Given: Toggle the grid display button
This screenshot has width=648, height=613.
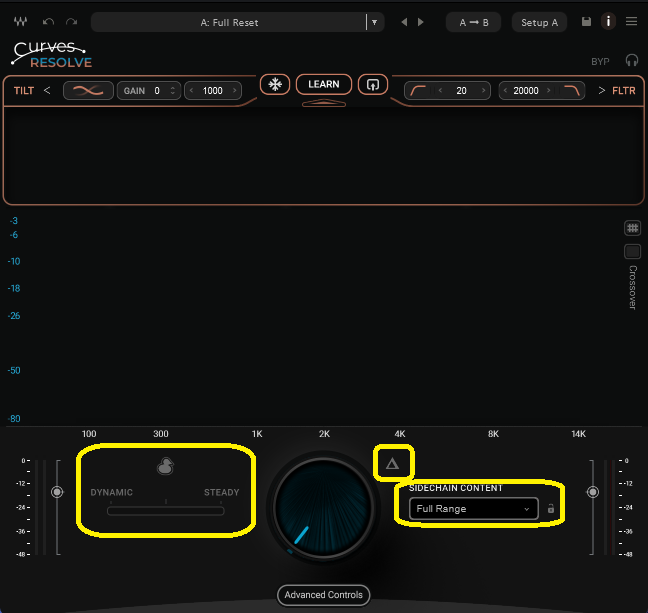Looking at the screenshot, I should point(632,228).
